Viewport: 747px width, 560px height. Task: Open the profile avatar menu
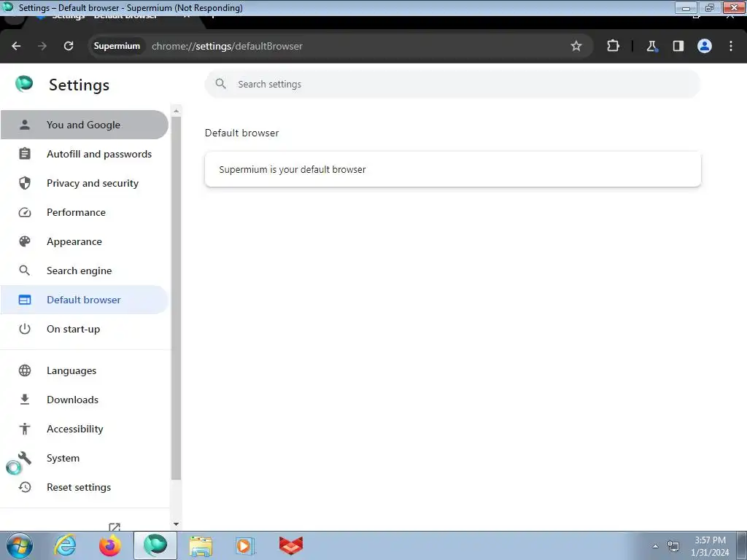705,46
